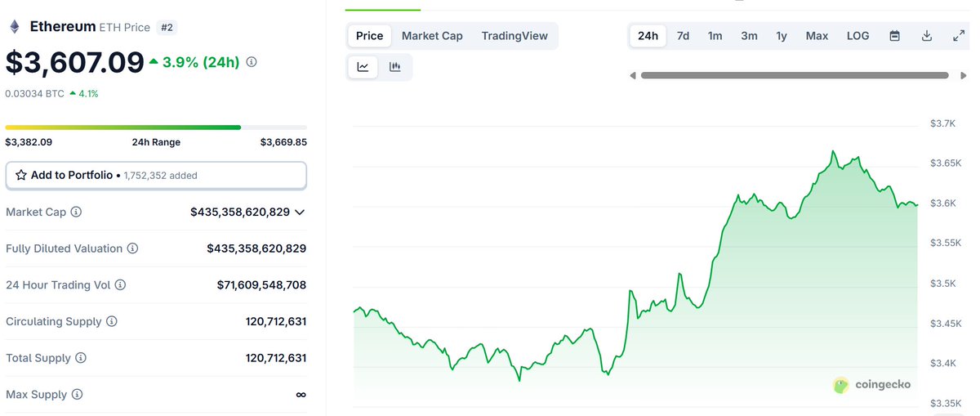Switch to candlestick chart icon

click(x=395, y=67)
